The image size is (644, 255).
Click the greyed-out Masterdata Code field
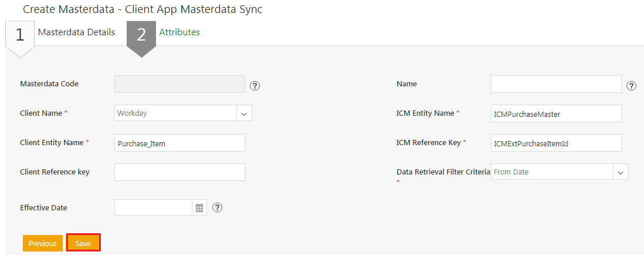[x=179, y=84]
